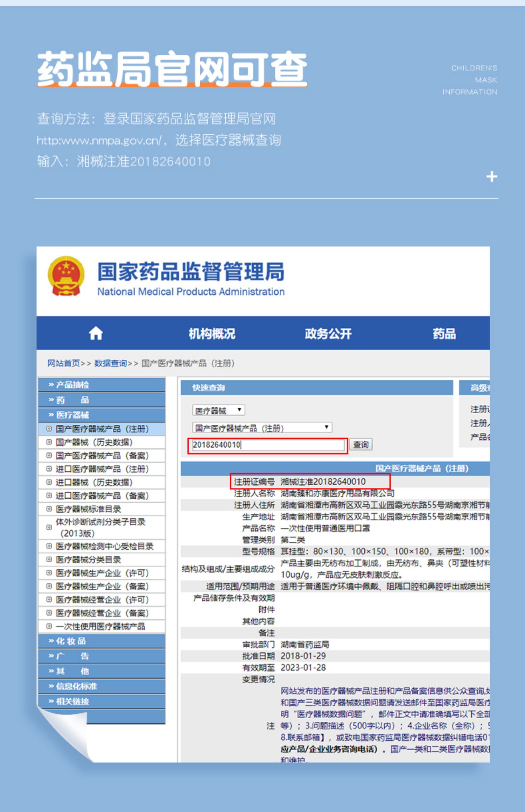
Task: Click approval date 2018-01-29
Action: [303, 656]
